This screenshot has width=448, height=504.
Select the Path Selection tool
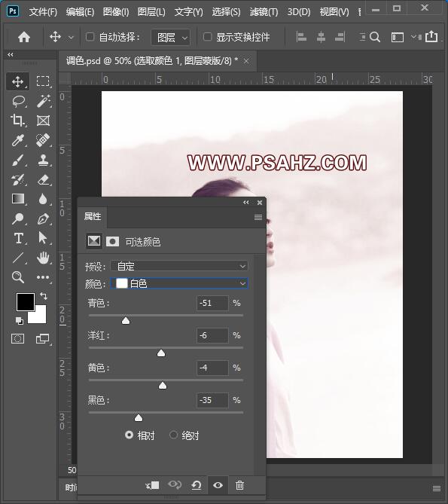coord(42,238)
